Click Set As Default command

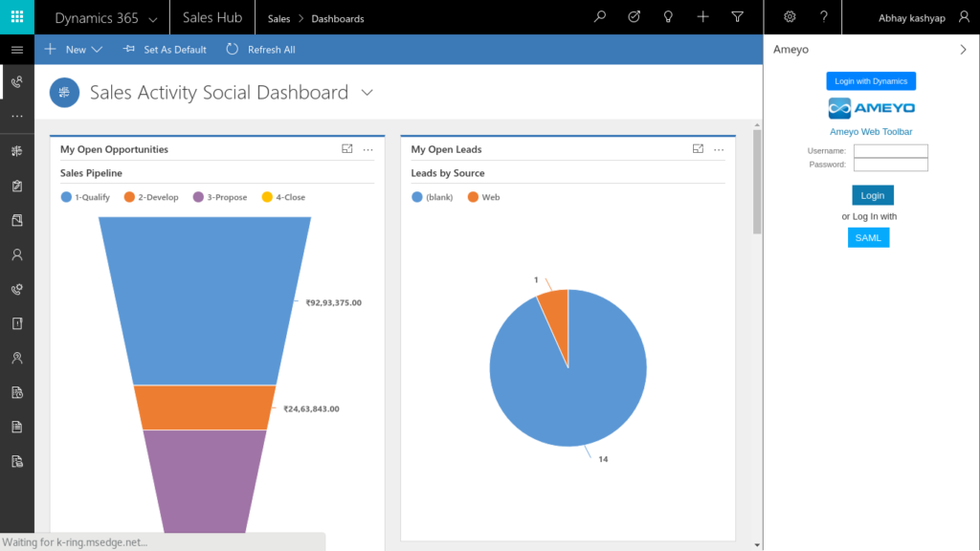[x=165, y=50]
